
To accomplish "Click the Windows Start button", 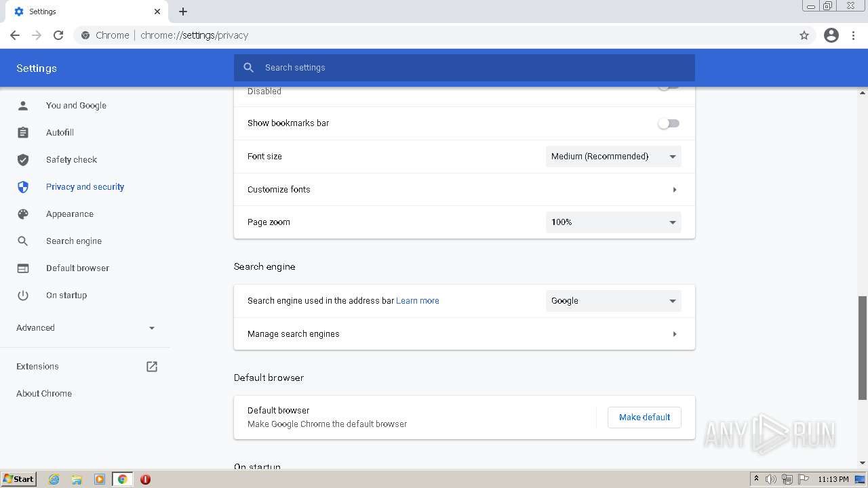I will point(19,479).
